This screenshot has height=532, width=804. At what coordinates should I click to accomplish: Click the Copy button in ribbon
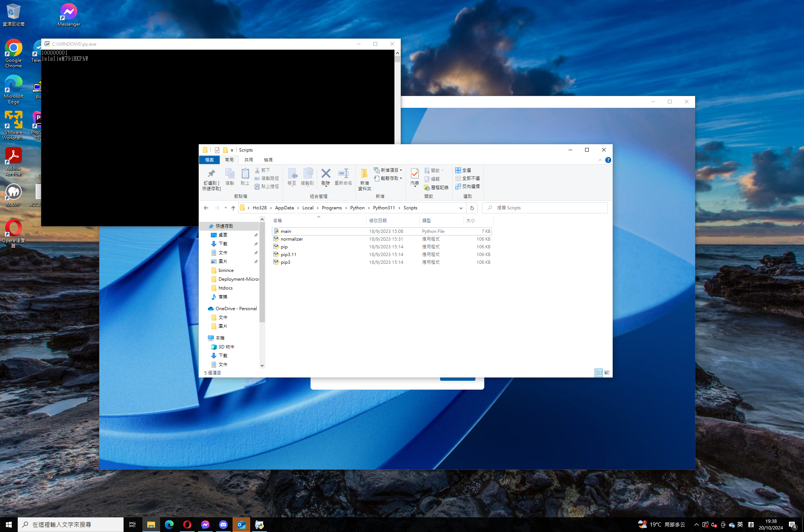230,177
